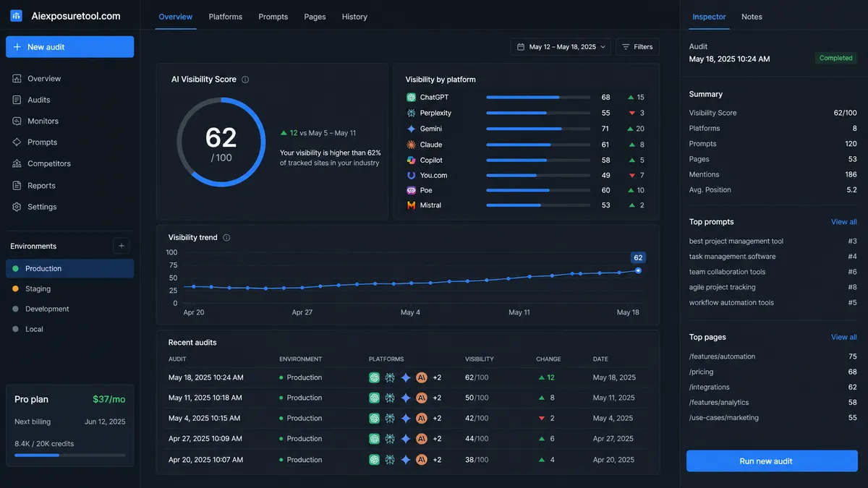
Task: Click Perplexity icon in Apr 27 audit row
Action: (390, 439)
